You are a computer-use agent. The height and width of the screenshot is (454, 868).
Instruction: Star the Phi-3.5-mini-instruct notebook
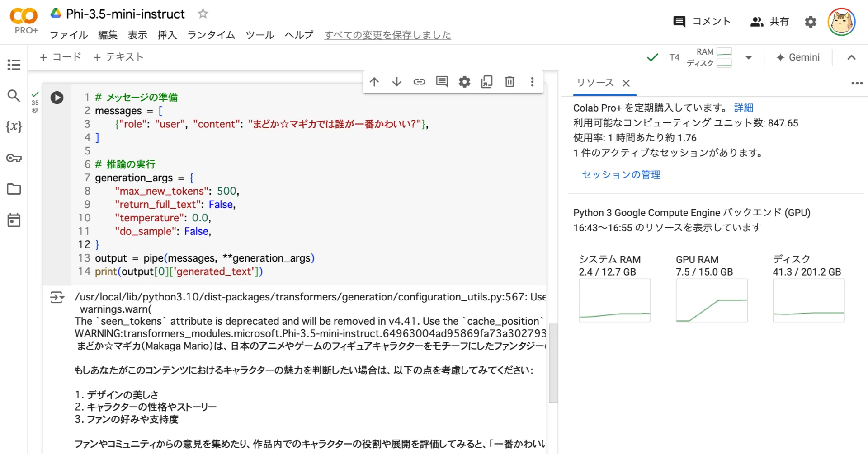click(203, 14)
